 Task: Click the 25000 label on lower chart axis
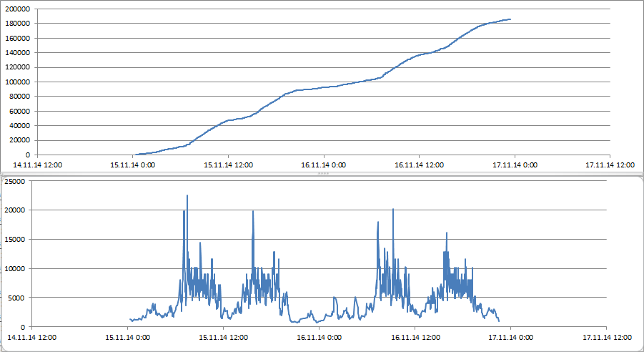pyautogui.click(x=16, y=181)
